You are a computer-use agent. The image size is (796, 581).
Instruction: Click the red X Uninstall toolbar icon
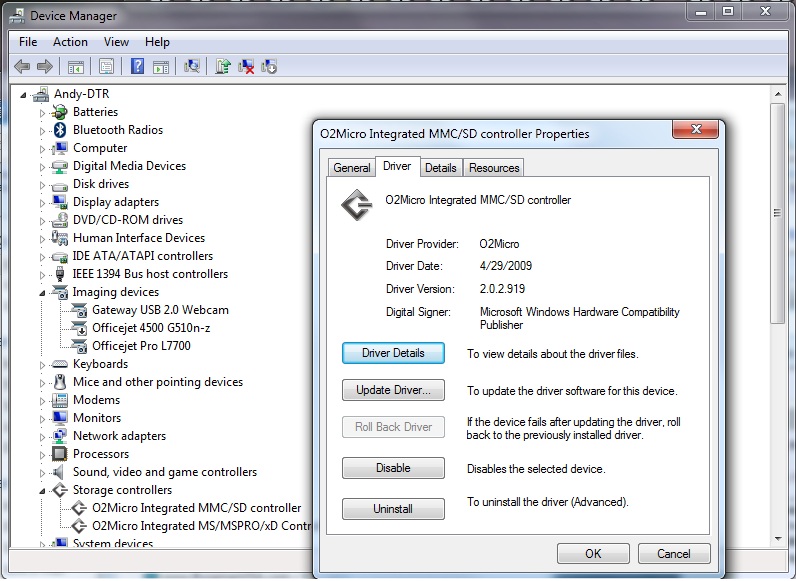click(246, 67)
